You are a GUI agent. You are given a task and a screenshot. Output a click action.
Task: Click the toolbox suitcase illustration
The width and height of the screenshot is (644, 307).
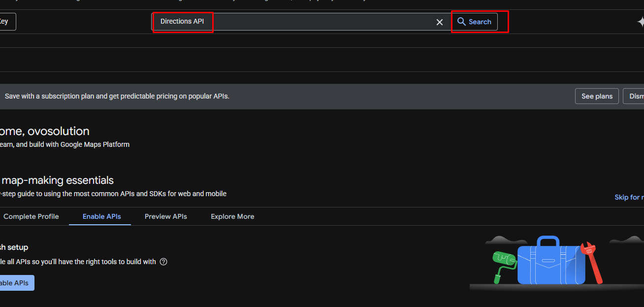tap(550, 260)
